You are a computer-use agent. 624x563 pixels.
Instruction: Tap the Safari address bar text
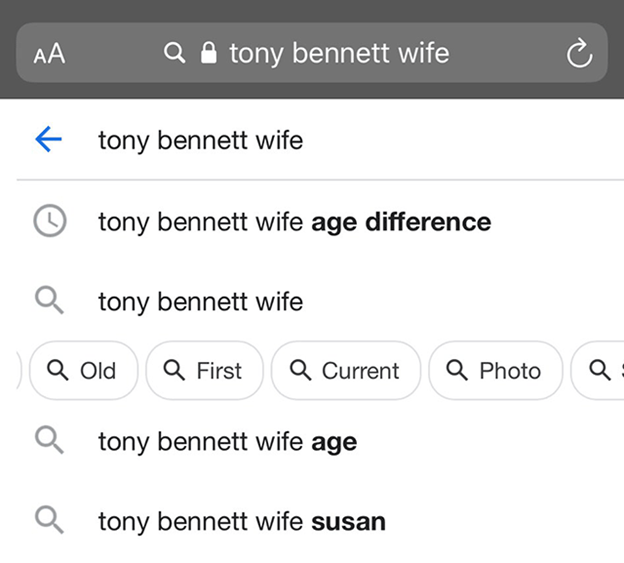[339, 53]
